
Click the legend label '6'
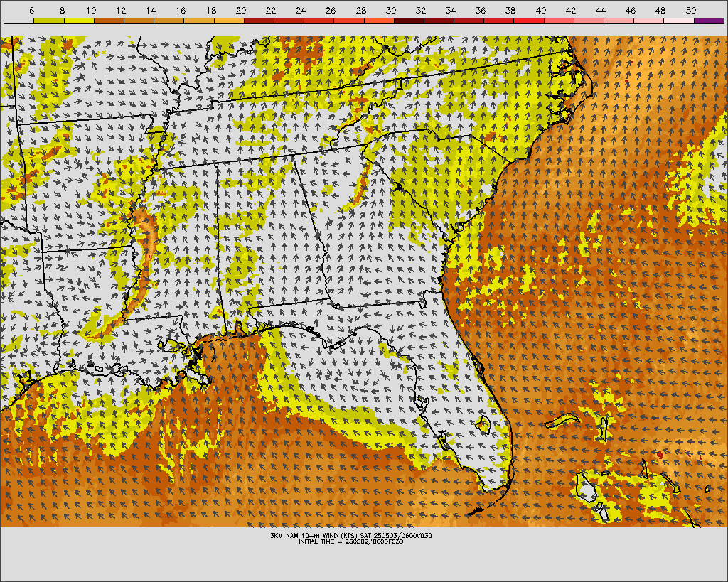click(x=31, y=10)
